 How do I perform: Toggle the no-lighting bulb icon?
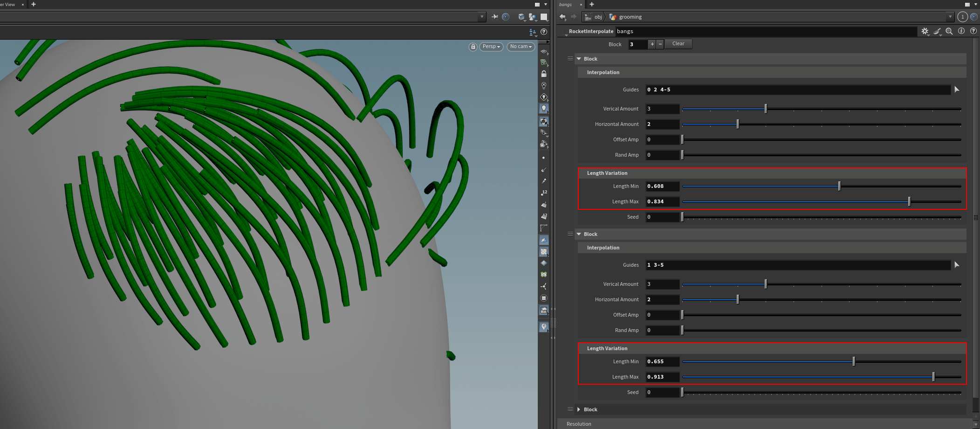[x=543, y=85]
